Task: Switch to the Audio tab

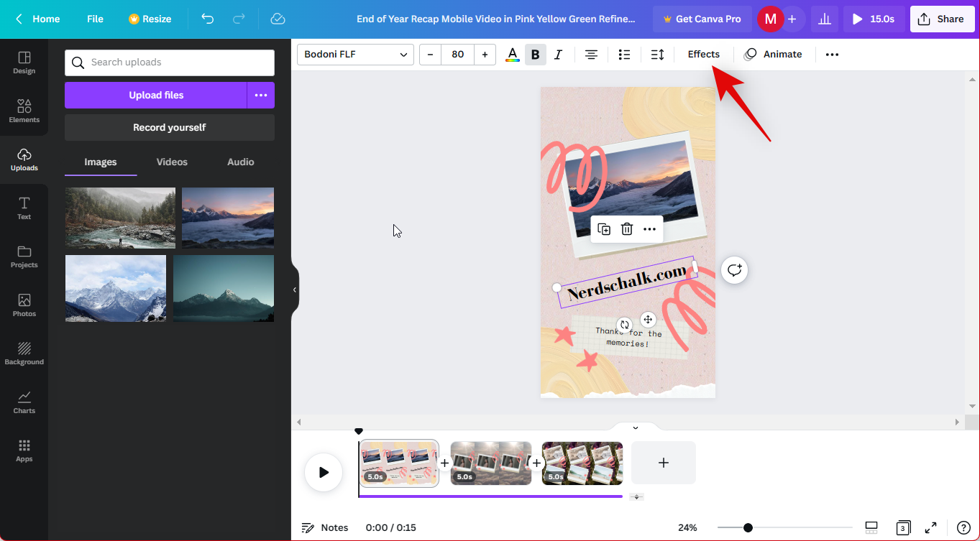Action: pos(241,162)
